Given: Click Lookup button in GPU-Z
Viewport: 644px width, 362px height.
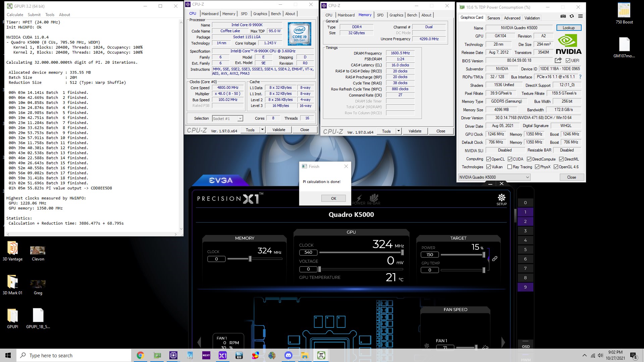Looking at the screenshot, I should click(569, 28).
